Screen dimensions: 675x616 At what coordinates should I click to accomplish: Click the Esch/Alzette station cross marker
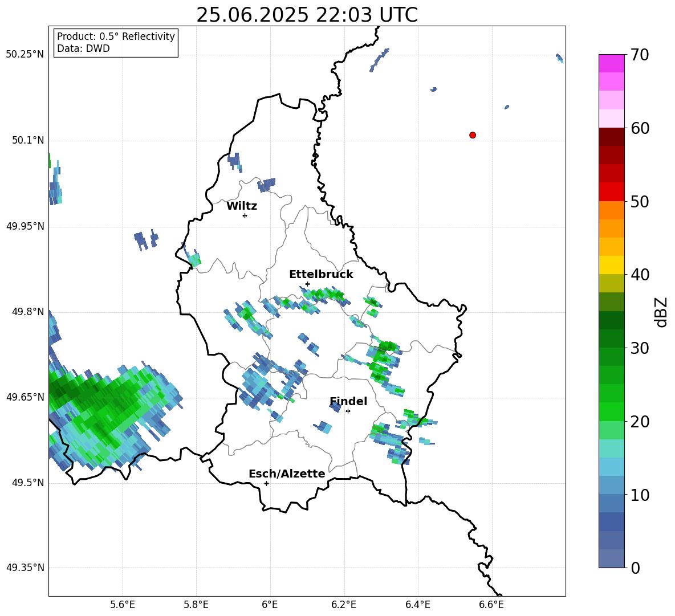[266, 483]
